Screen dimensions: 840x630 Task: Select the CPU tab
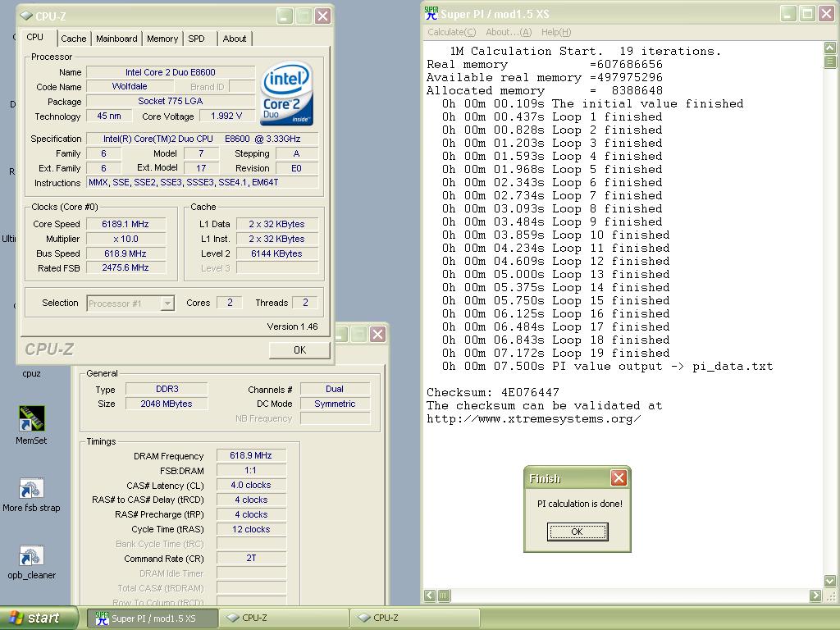(34, 37)
